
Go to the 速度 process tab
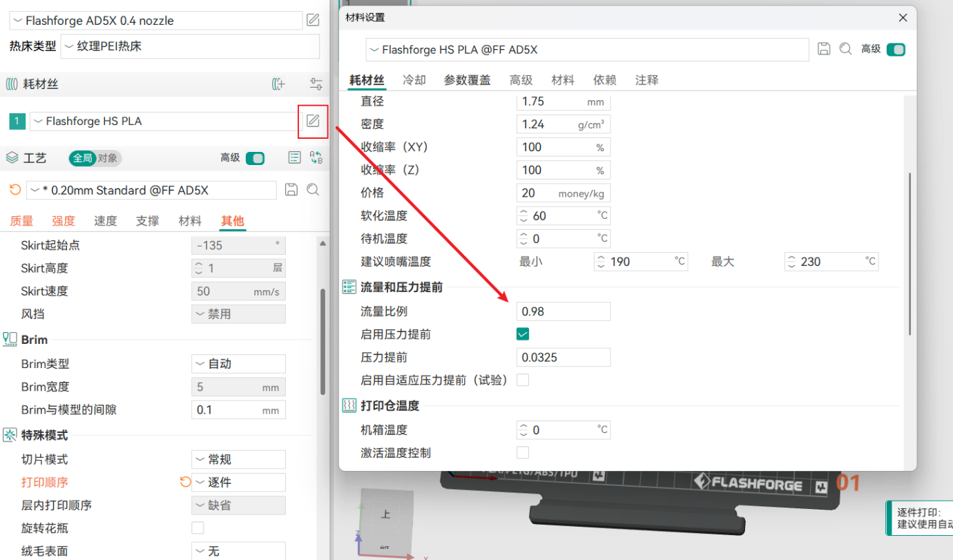click(106, 221)
